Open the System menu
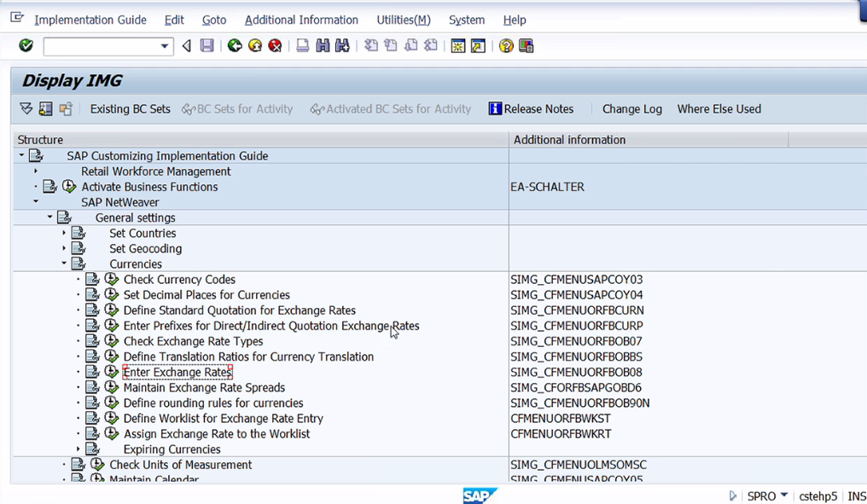This screenshot has width=867, height=504. [467, 20]
